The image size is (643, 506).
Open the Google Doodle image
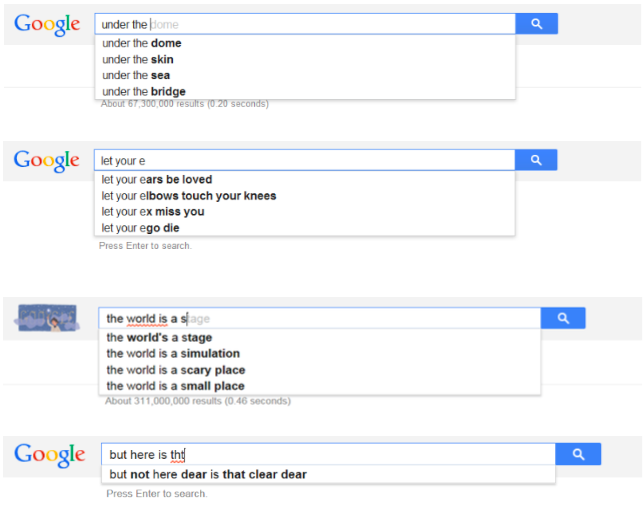[x=47, y=319]
